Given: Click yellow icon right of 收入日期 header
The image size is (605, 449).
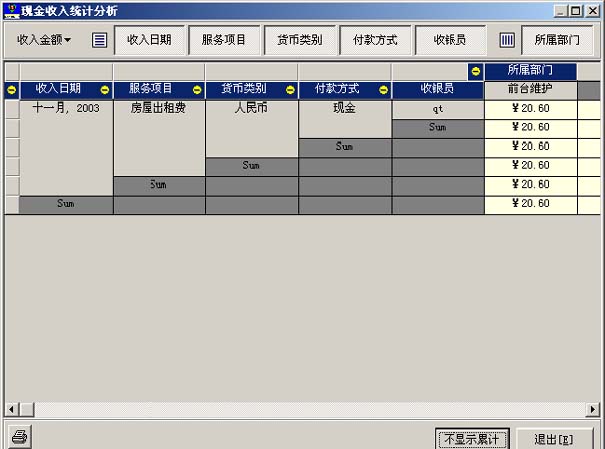Looking at the screenshot, I should pyautogui.click(x=104, y=90).
